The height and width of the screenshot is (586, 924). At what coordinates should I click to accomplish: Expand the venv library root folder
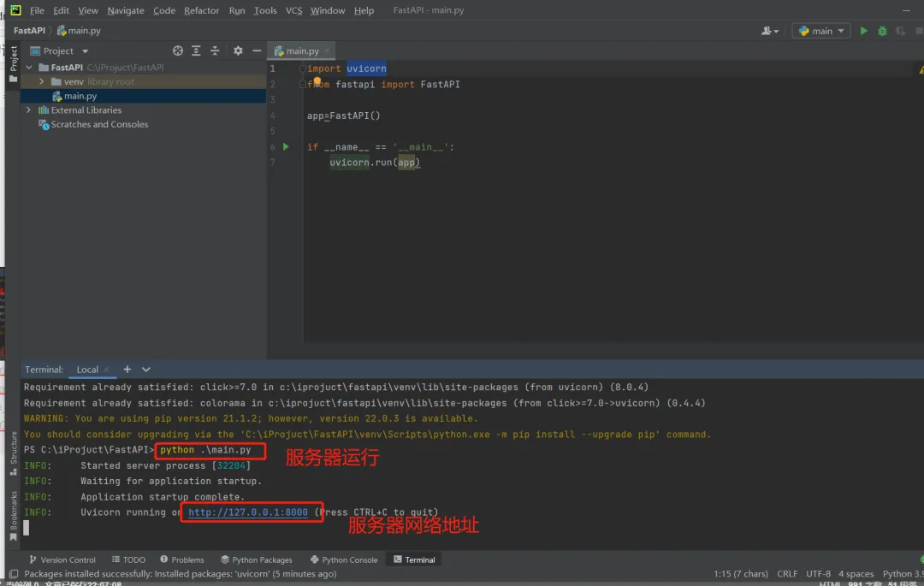(x=41, y=81)
